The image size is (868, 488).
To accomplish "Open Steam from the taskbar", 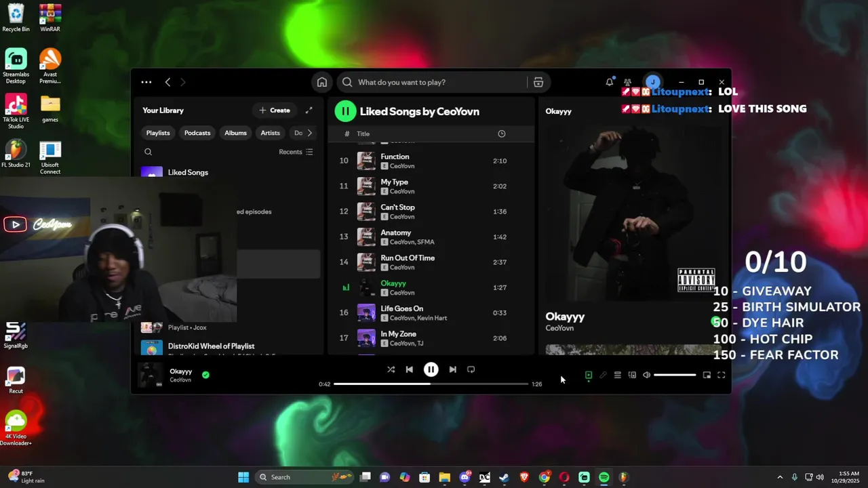I will click(x=505, y=477).
